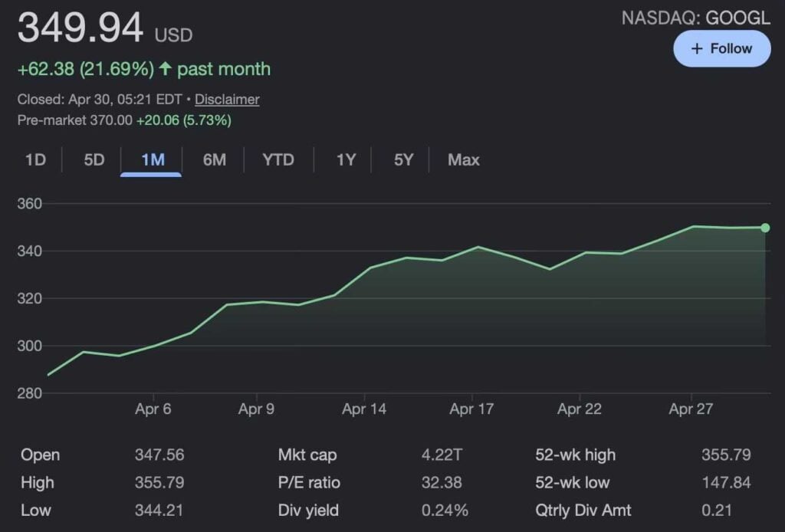Switch to the 1D time range
Image resolution: width=785 pixels, height=532 pixels.
pyautogui.click(x=35, y=160)
